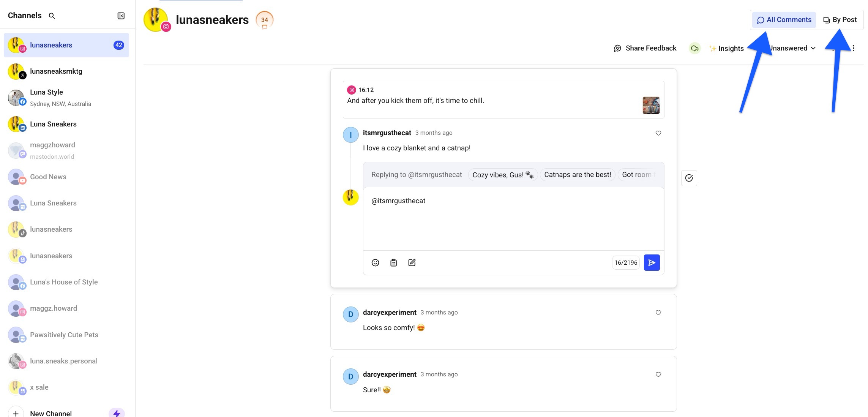
Task: Open the Unanswered filter dropdown
Action: click(791, 48)
